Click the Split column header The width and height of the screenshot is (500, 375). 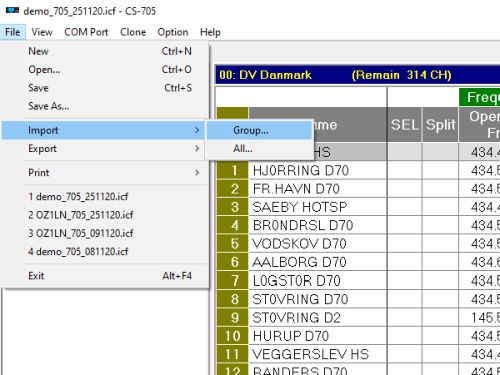[440, 125]
